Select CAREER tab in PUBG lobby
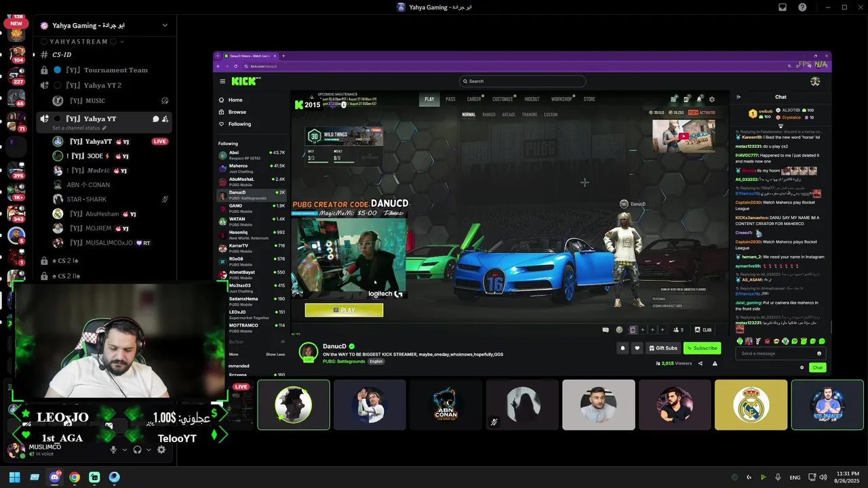Image resolution: width=868 pixels, height=488 pixels. [x=474, y=99]
